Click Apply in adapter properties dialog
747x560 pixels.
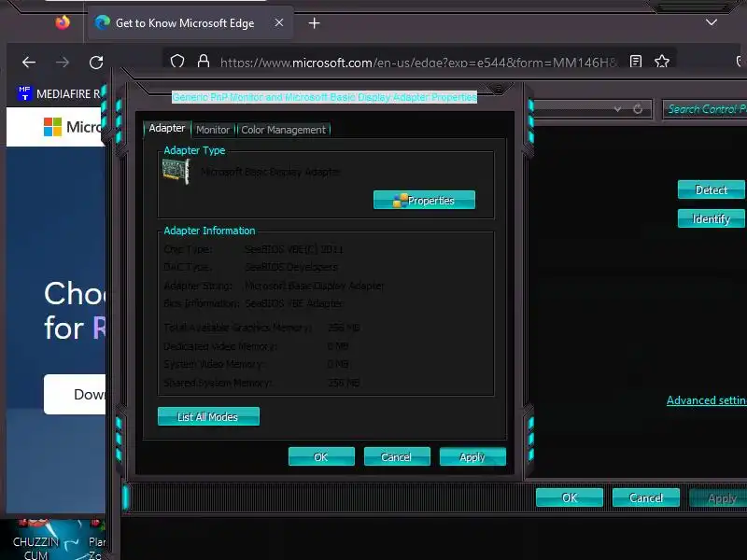point(472,456)
